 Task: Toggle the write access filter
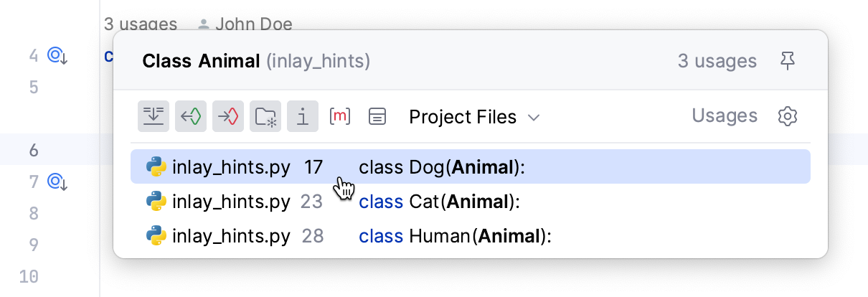tap(228, 116)
